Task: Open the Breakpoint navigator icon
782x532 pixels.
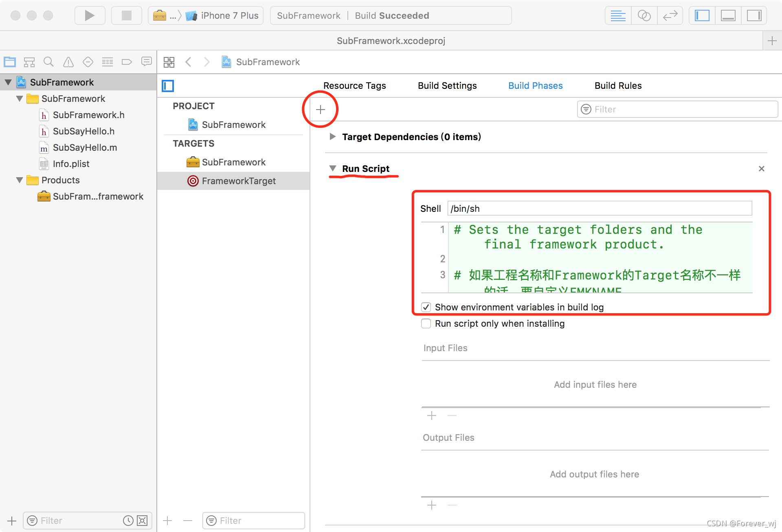Action: (x=127, y=62)
